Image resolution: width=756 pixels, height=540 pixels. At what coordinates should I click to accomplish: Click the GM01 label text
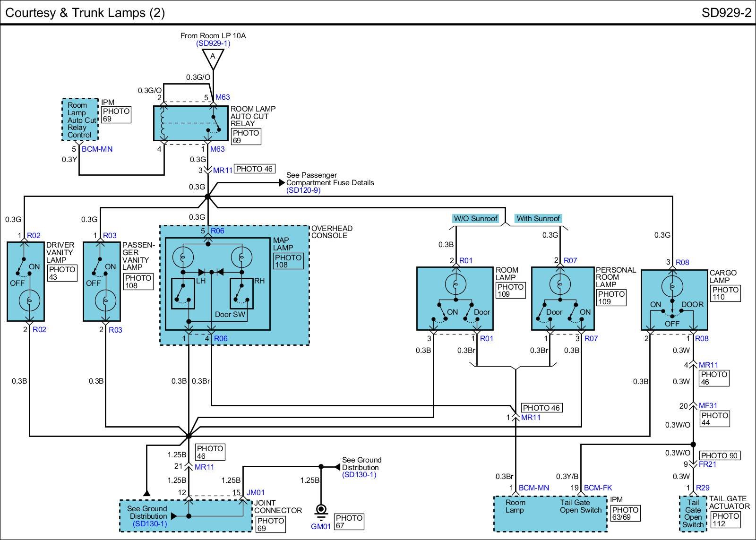[x=321, y=527]
